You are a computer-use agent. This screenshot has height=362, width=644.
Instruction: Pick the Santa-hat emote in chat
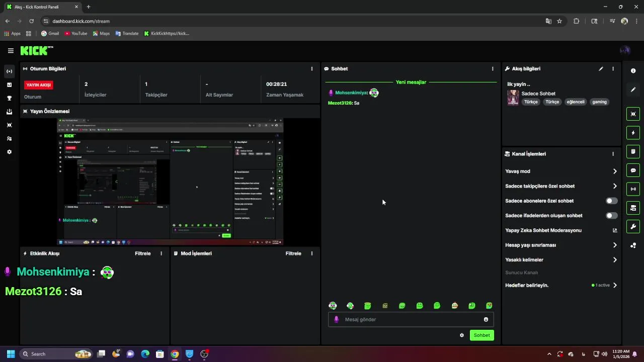pyautogui.click(x=454, y=306)
